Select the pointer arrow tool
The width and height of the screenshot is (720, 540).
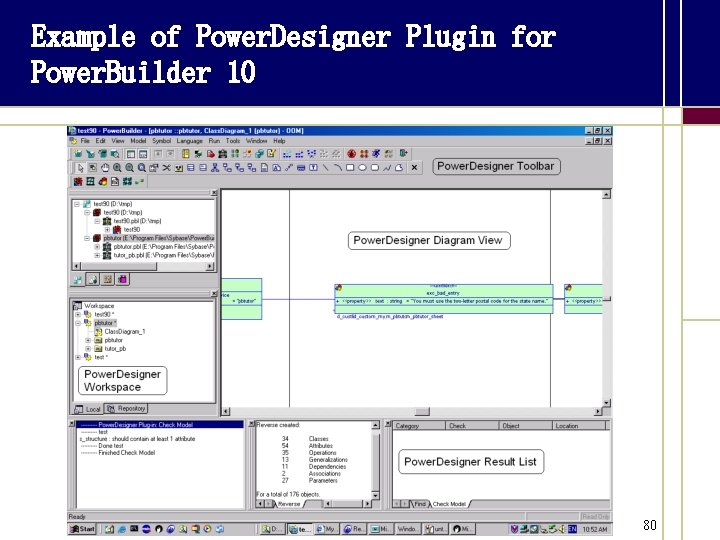[81, 168]
